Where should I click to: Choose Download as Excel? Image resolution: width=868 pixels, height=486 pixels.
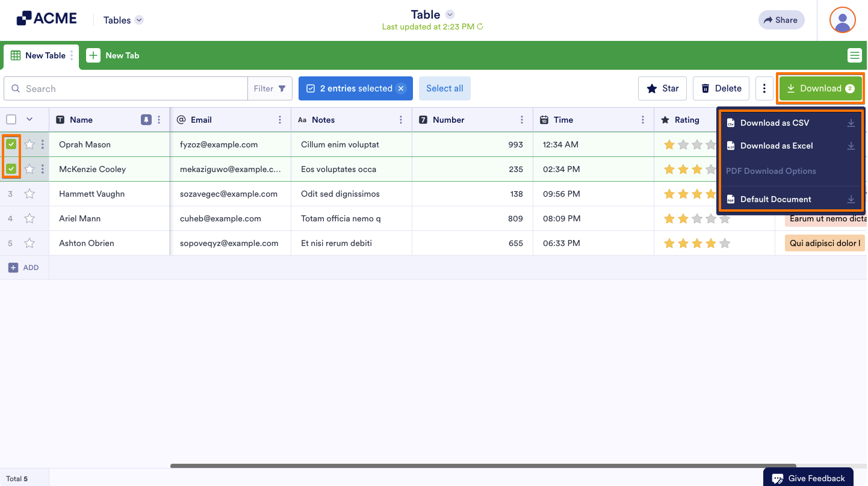[x=790, y=146]
